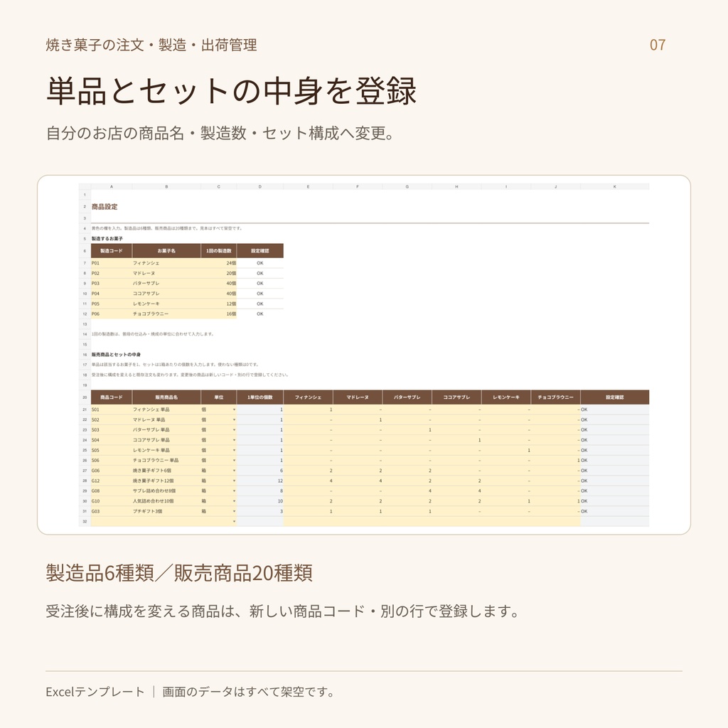728x728 pixels.
Task: Select row 7 header number
Action: click(85, 263)
